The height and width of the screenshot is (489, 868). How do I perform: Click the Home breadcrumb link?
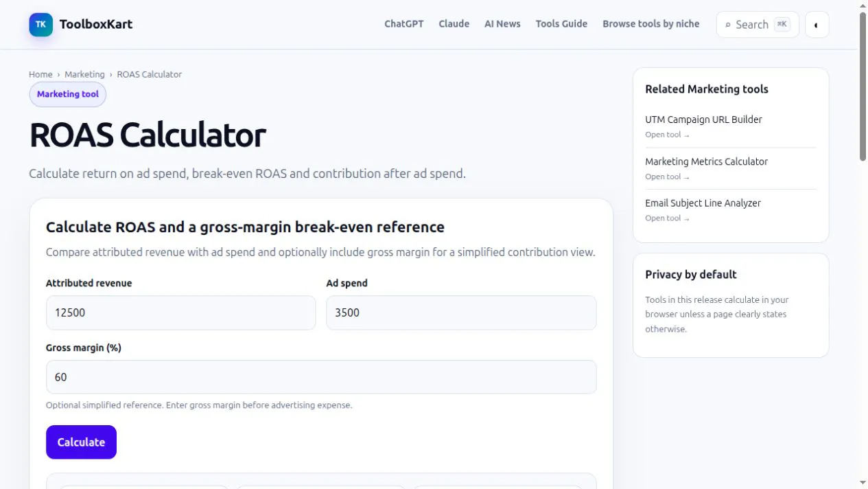40,74
